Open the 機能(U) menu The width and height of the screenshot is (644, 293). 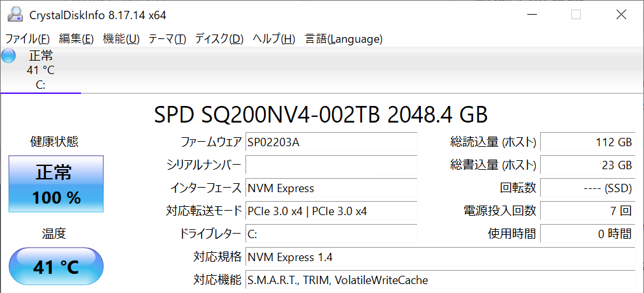point(121,39)
